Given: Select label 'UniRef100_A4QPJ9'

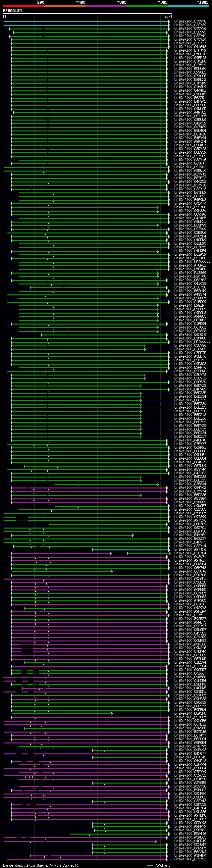Looking at the screenshot, I should [x=190, y=841].
